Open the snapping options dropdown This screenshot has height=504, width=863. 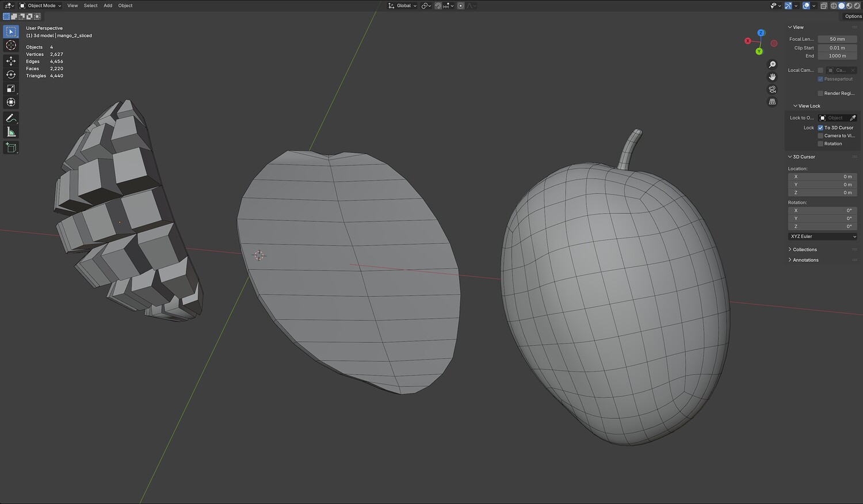coord(448,6)
